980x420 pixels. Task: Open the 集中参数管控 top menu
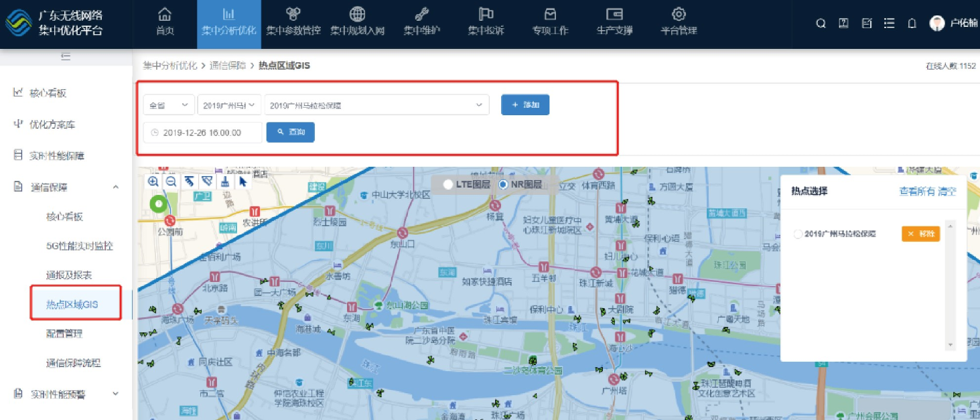coord(293,24)
